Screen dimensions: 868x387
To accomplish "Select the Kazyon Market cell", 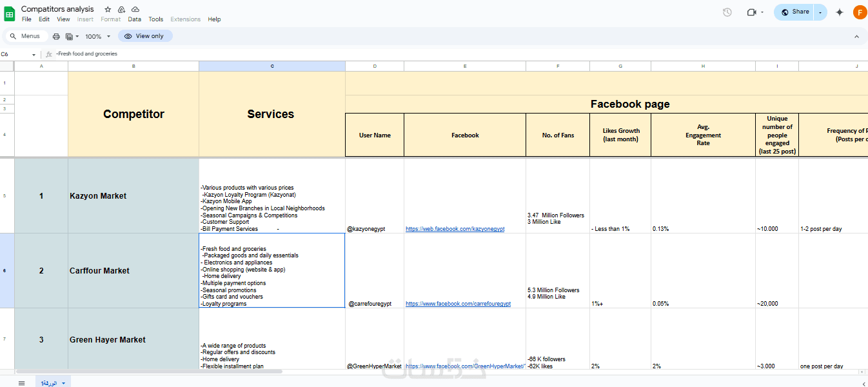I will pyautogui.click(x=133, y=196).
